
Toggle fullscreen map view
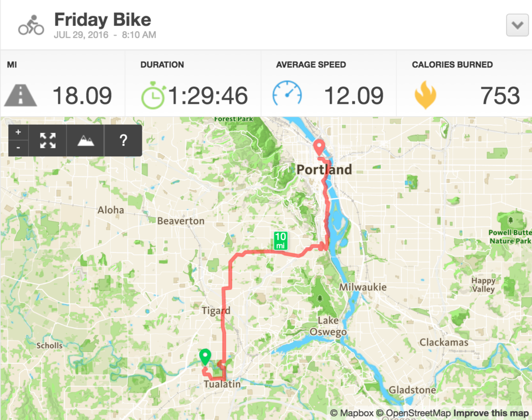coord(47,140)
